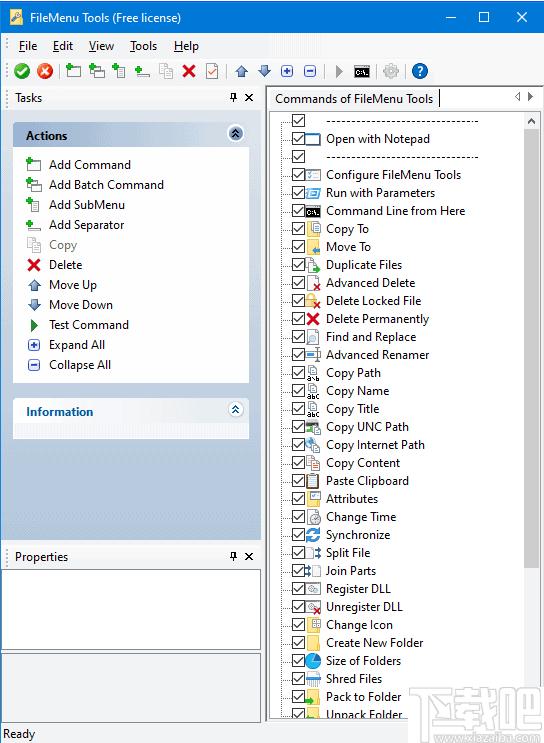Close the Properties panel

[x=249, y=556]
